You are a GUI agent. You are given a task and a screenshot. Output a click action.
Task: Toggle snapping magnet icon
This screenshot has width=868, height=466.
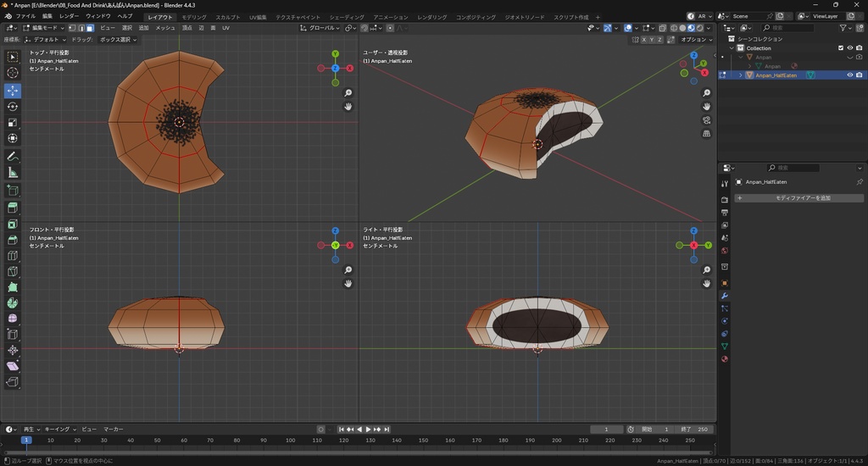click(364, 28)
